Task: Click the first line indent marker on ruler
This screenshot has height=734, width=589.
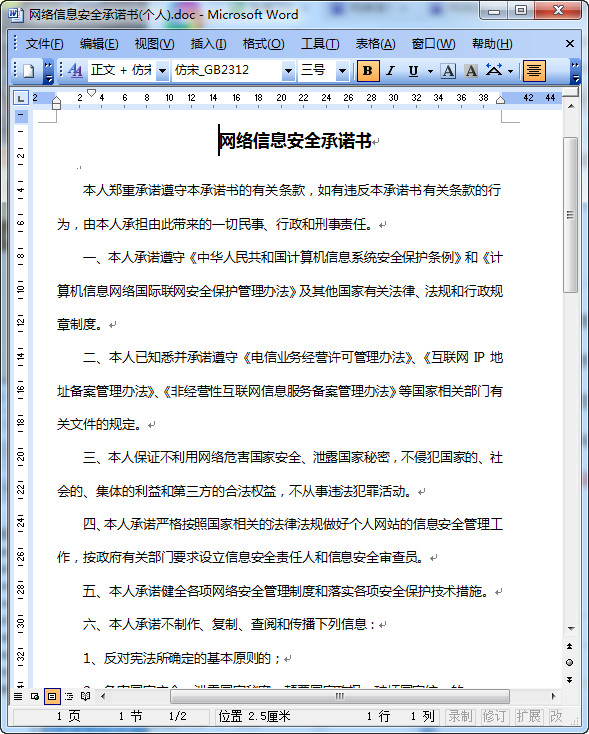Action: pos(91,93)
